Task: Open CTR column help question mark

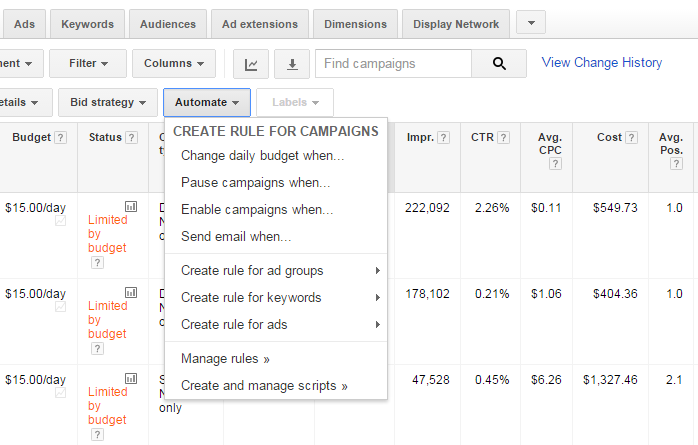Action: pyautogui.click(x=503, y=138)
